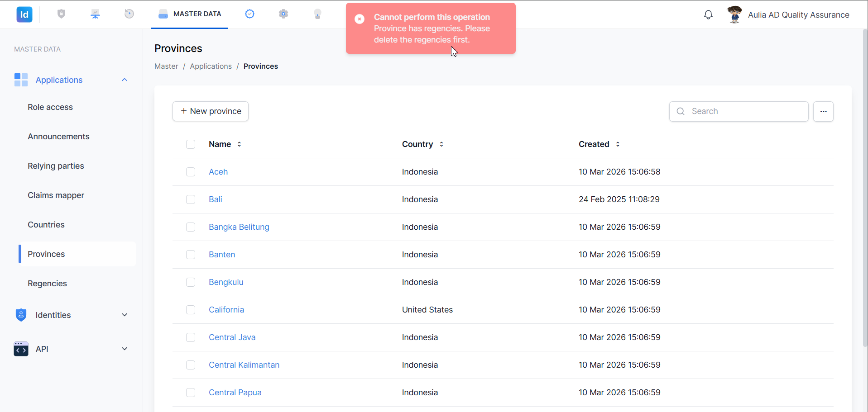This screenshot has height=412, width=868.
Task: Click the Id application logo
Action: point(24,14)
